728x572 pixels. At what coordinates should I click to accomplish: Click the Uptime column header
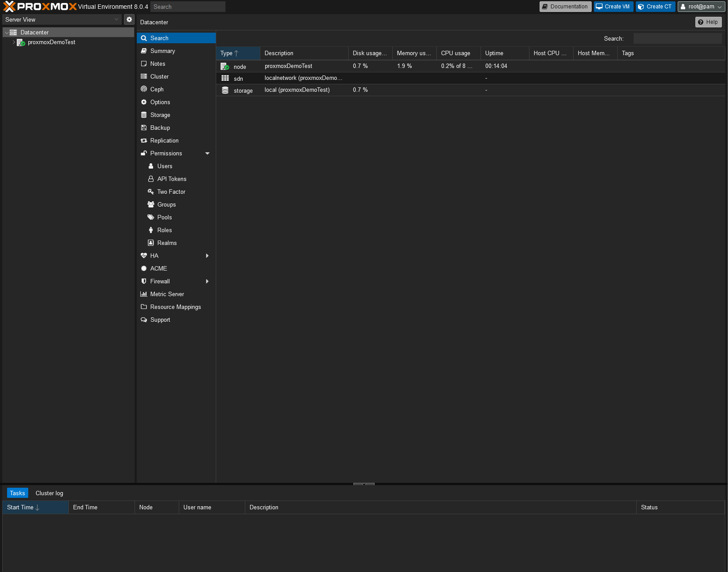point(505,53)
